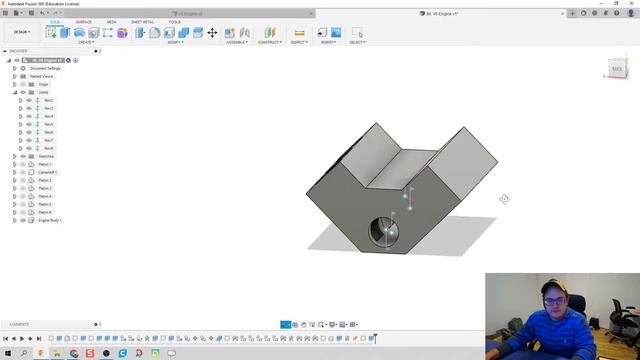Image resolution: width=640 pixels, height=360 pixels.
Task: Click the Joint tool in Assemble
Action: point(244,32)
